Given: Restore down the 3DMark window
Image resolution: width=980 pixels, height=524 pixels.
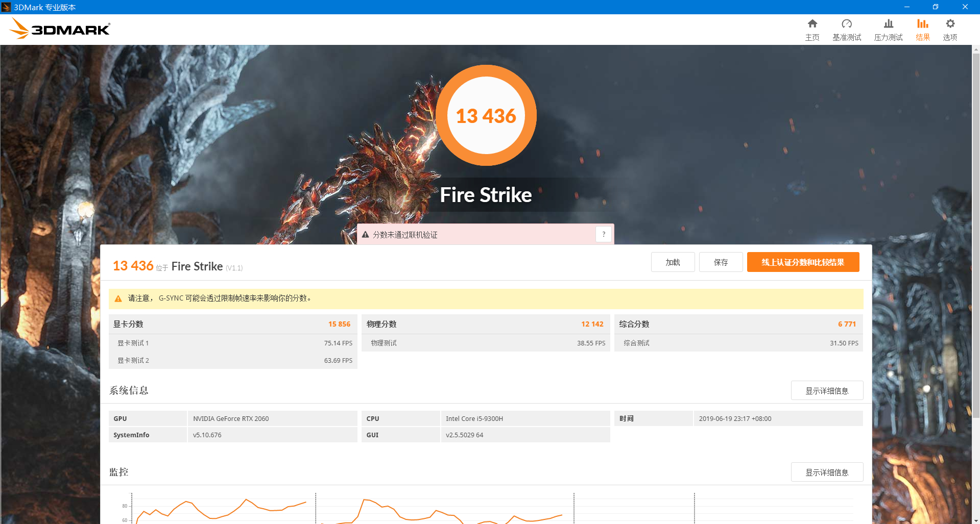Looking at the screenshot, I should pos(936,7).
